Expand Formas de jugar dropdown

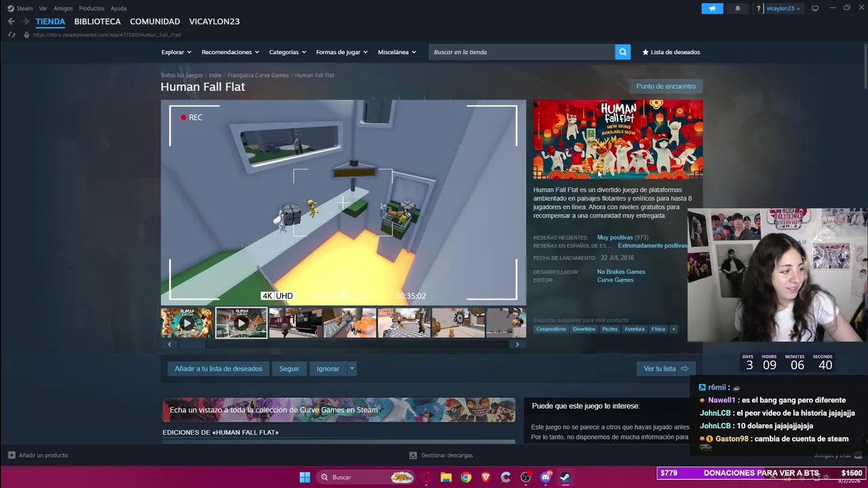[342, 52]
